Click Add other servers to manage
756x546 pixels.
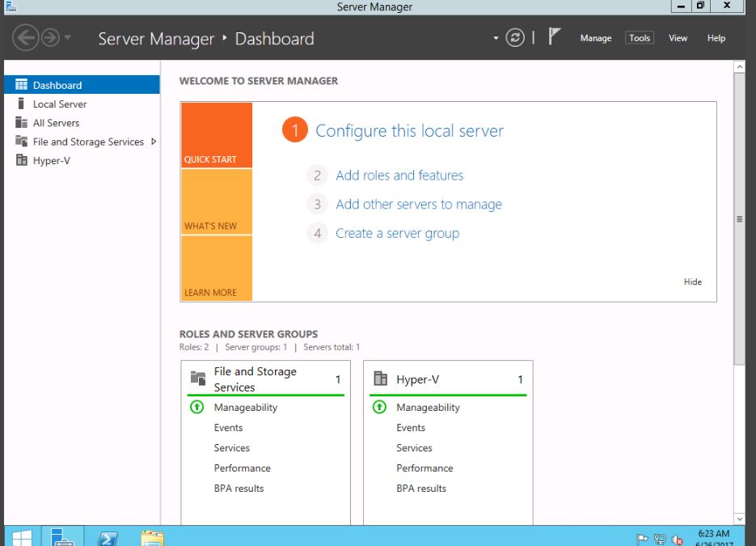tap(419, 205)
